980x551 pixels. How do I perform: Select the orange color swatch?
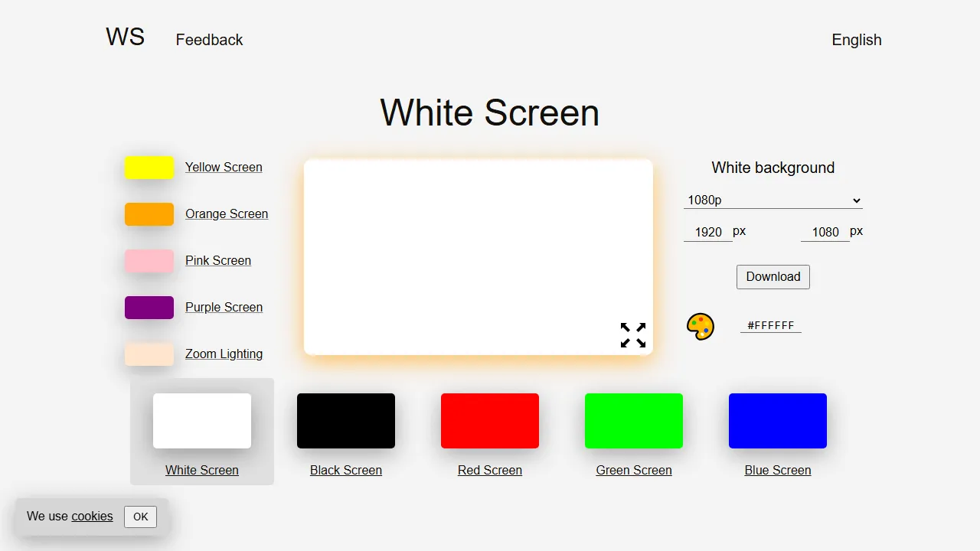pyautogui.click(x=149, y=214)
